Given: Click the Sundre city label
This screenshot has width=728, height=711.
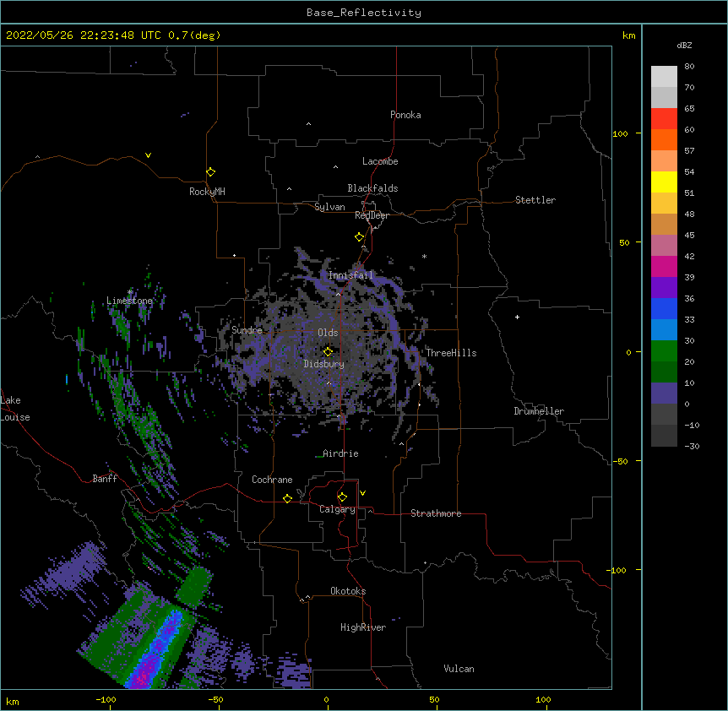Looking at the screenshot, I should click(247, 330).
